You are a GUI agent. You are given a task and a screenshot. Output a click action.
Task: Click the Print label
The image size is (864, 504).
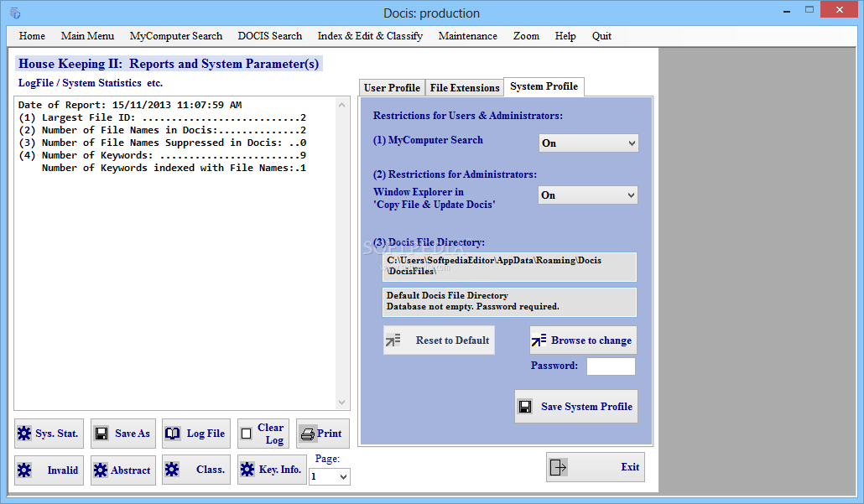330,434
